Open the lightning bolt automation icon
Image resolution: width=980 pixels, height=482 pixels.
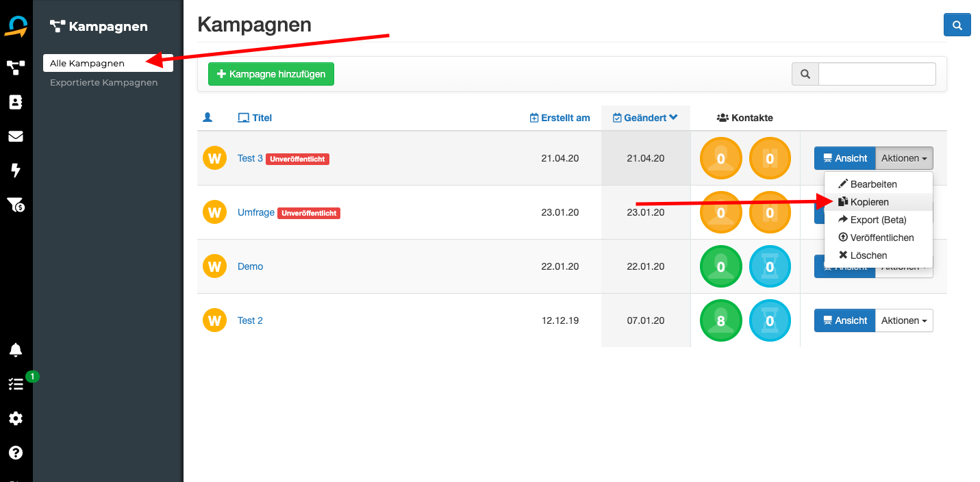click(x=16, y=170)
